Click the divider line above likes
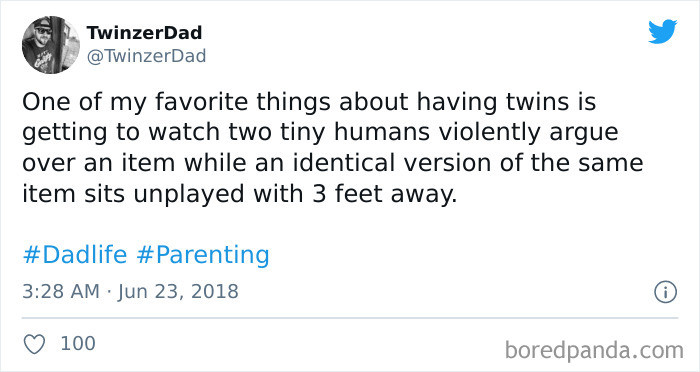This screenshot has height=372, width=700. click(x=350, y=318)
